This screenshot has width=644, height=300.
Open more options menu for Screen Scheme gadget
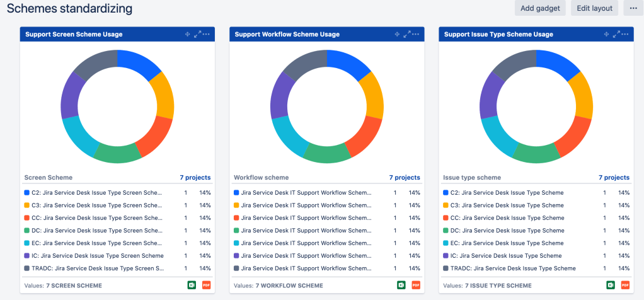click(x=207, y=34)
